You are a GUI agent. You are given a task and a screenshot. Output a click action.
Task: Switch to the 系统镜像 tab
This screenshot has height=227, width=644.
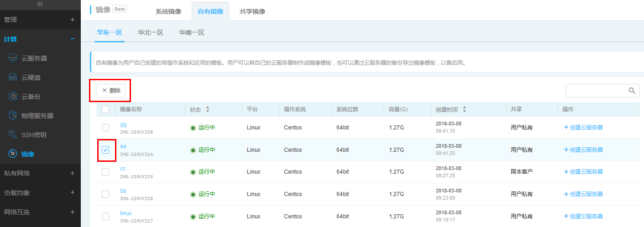(x=168, y=11)
